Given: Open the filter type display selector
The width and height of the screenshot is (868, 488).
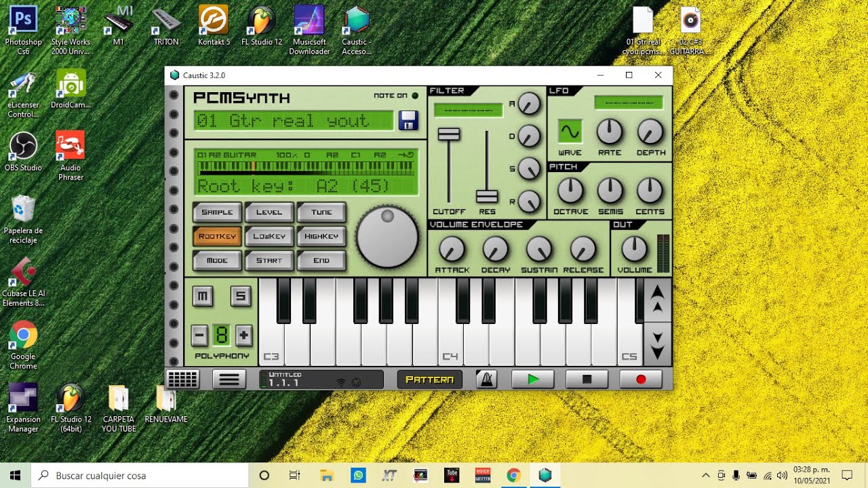Looking at the screenshot, I should pos(469,110).
